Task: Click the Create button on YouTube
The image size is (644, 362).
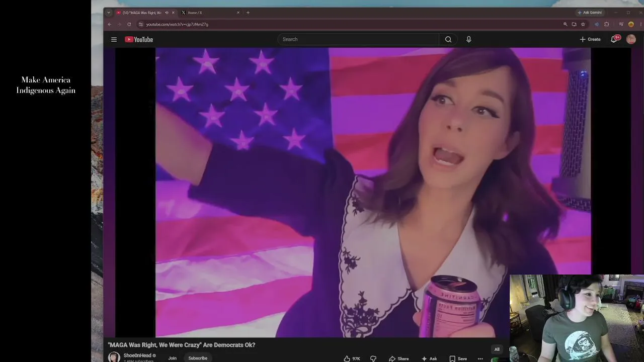Action: [x=590, y=39]
